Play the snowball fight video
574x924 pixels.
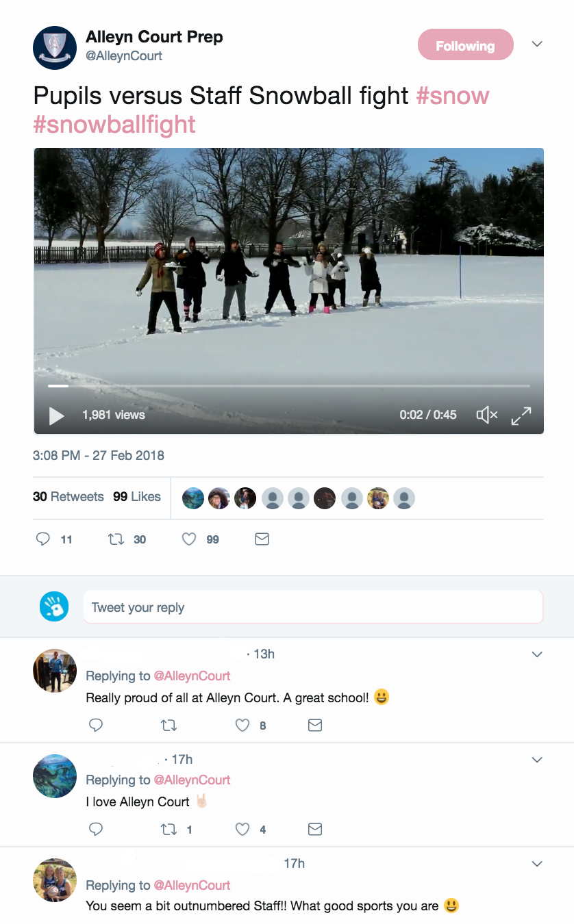point(56,415)
